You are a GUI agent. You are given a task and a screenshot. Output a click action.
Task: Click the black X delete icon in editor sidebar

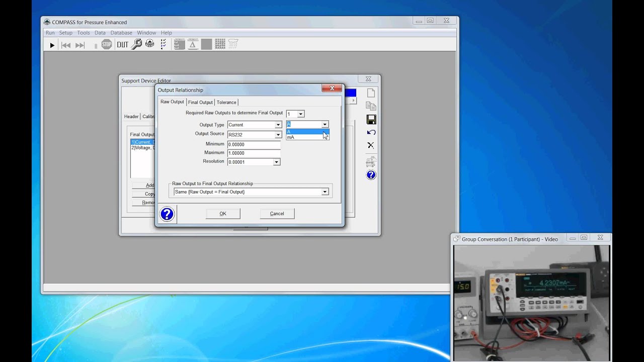[x=371, y=145]
